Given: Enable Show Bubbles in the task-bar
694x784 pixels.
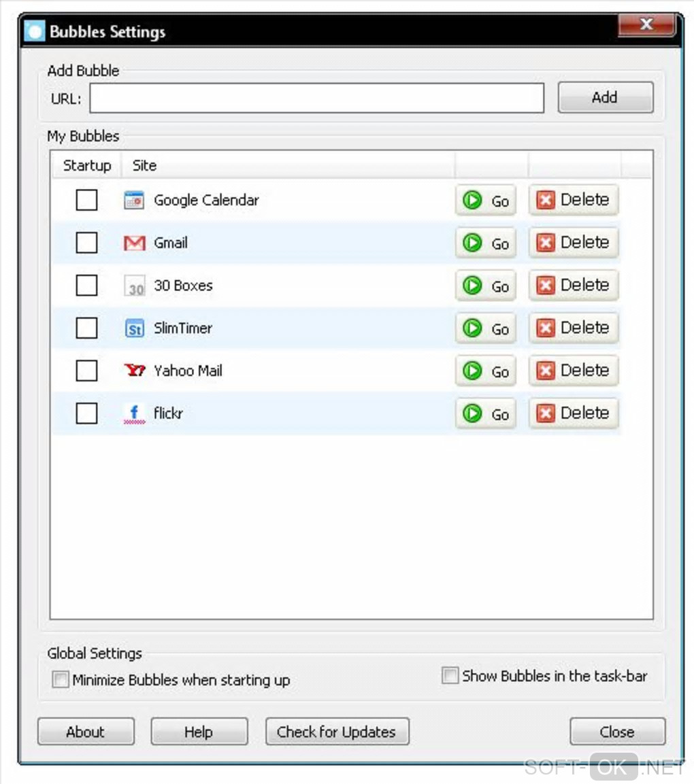Looking at the screenshot, I should pos(450,675).
